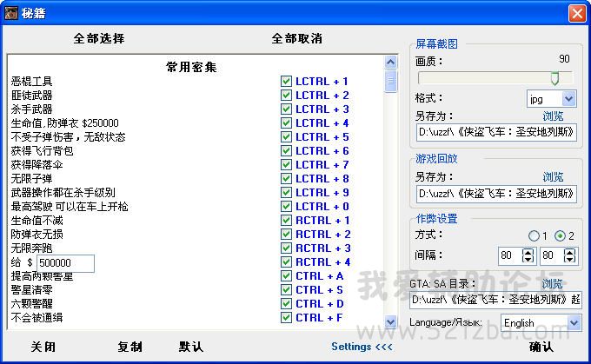Viewport: 591px width, 364px height.
Task: Click the first 间隔 value field
Action: pyautogui.click(x=510, y=255)
